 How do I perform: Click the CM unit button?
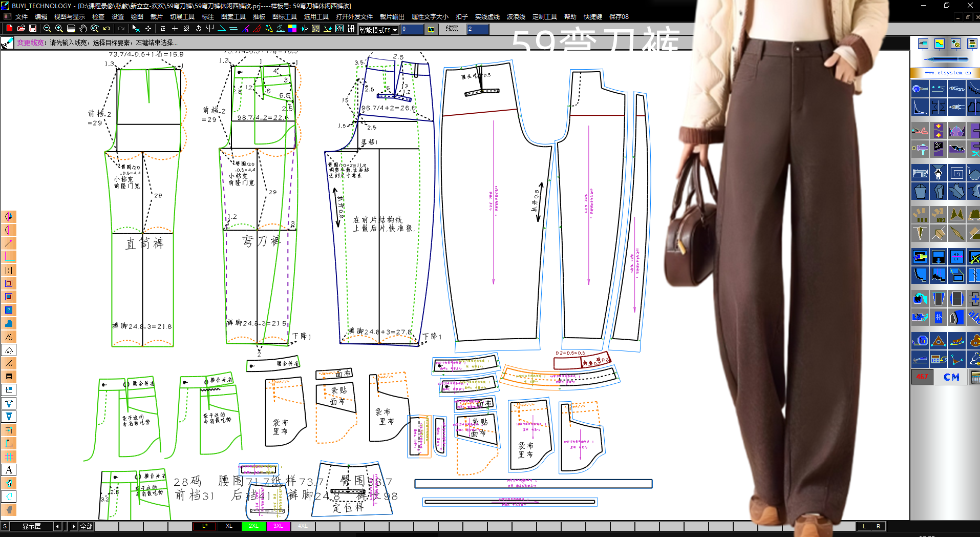(951, 377)
